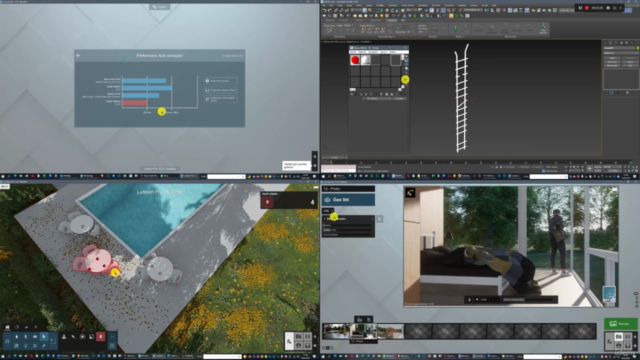Choose the Place object tool in Lumion
The image size is (640, 360).
[64, 337]
